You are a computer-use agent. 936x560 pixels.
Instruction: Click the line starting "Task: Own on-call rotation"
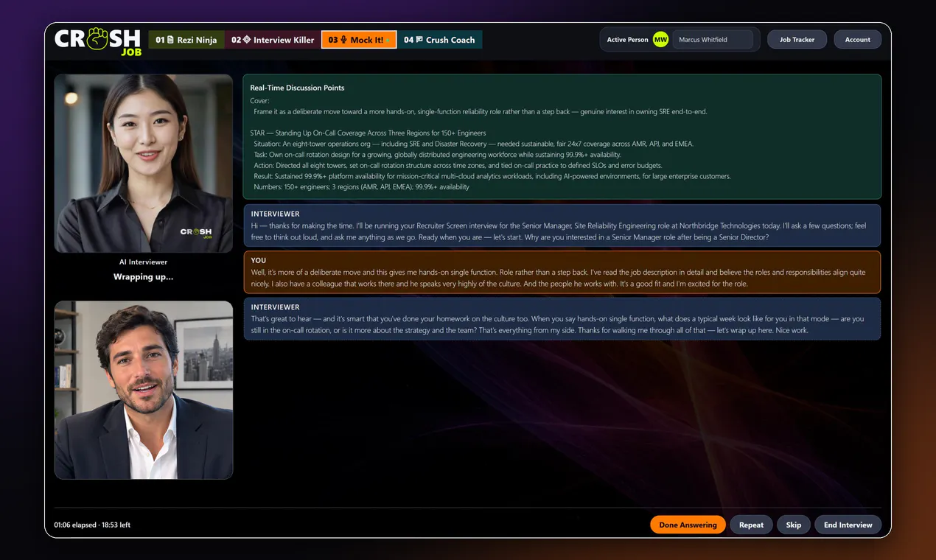coord(437,155)
